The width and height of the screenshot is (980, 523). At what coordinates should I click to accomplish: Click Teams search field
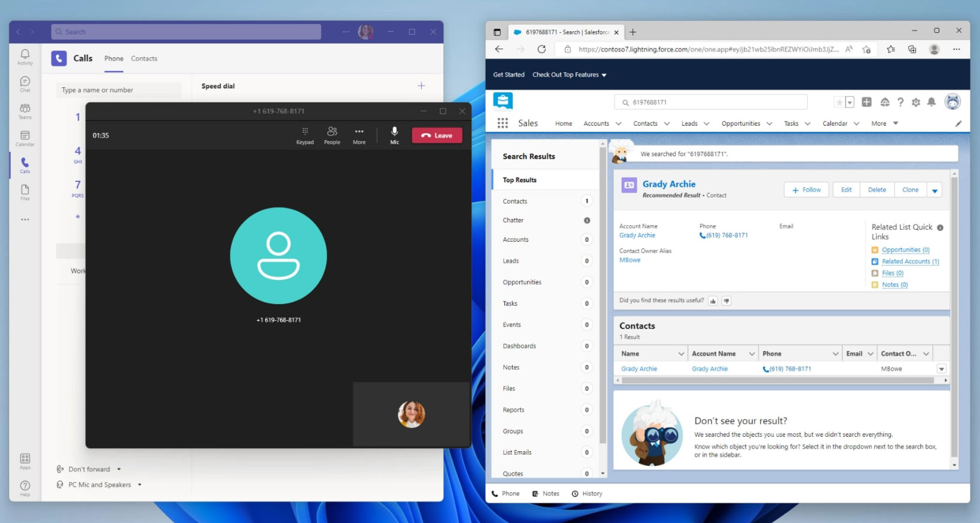(186, 32)
